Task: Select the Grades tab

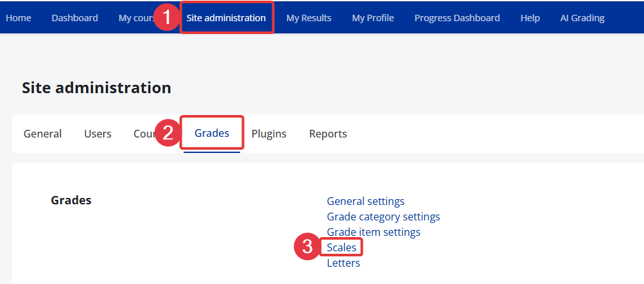Action: point(212,134)
